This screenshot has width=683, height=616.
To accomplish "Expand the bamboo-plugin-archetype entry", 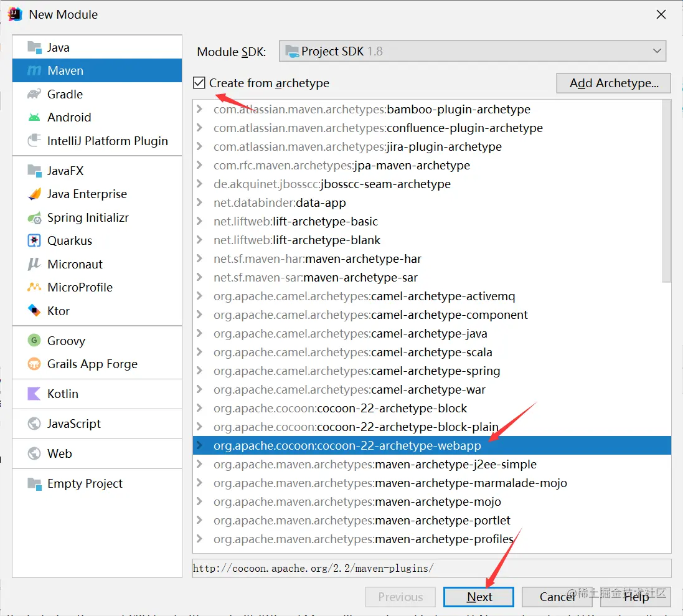I will [199, 109].
